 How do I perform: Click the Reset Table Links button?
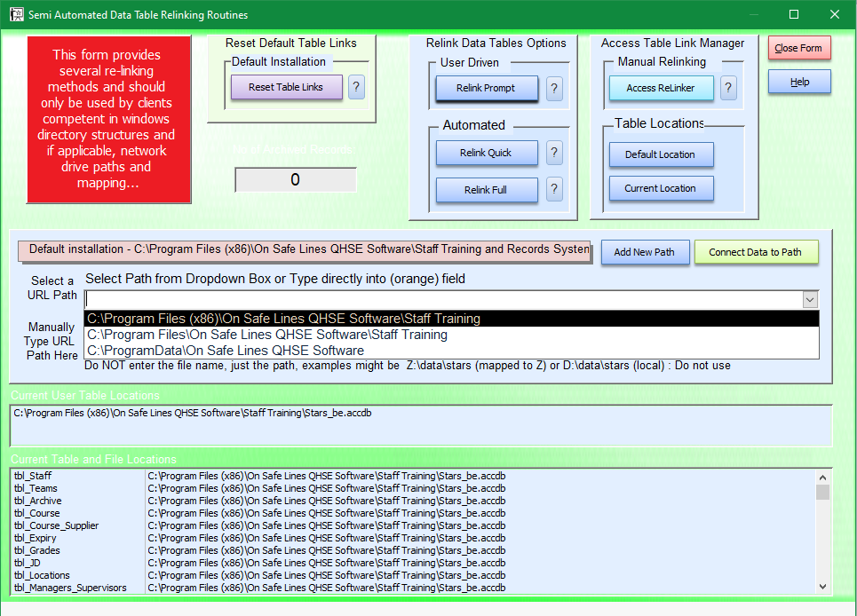pyautogui.click(x=286, y=87)
